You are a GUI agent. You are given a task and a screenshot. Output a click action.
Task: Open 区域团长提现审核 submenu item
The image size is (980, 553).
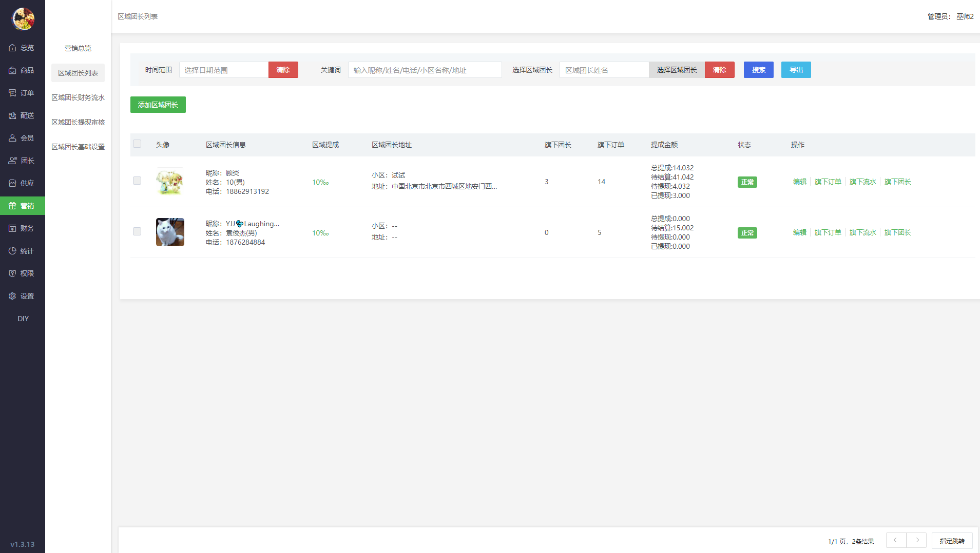[x=78, y=122]
